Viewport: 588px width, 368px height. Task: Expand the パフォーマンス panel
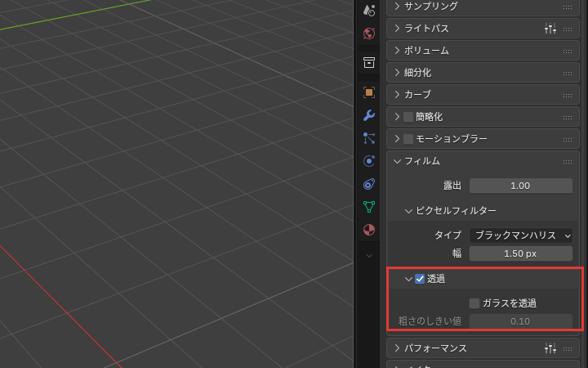(397, 348)
